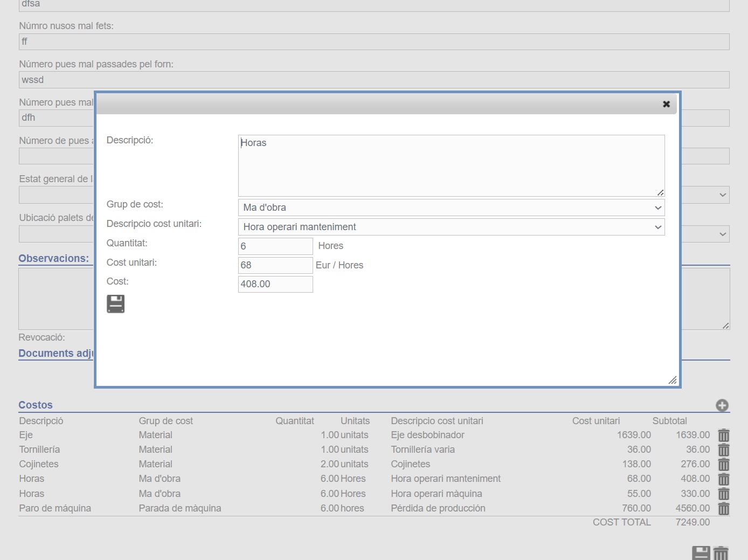Open the Descripcio cost unitari dropdown

[451, 227]
